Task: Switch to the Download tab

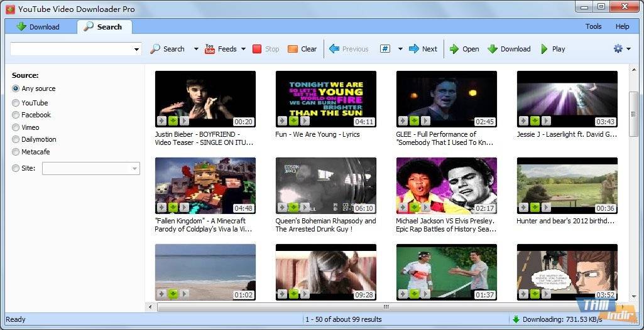Action: pyautogui.click(x=38, y=27)
